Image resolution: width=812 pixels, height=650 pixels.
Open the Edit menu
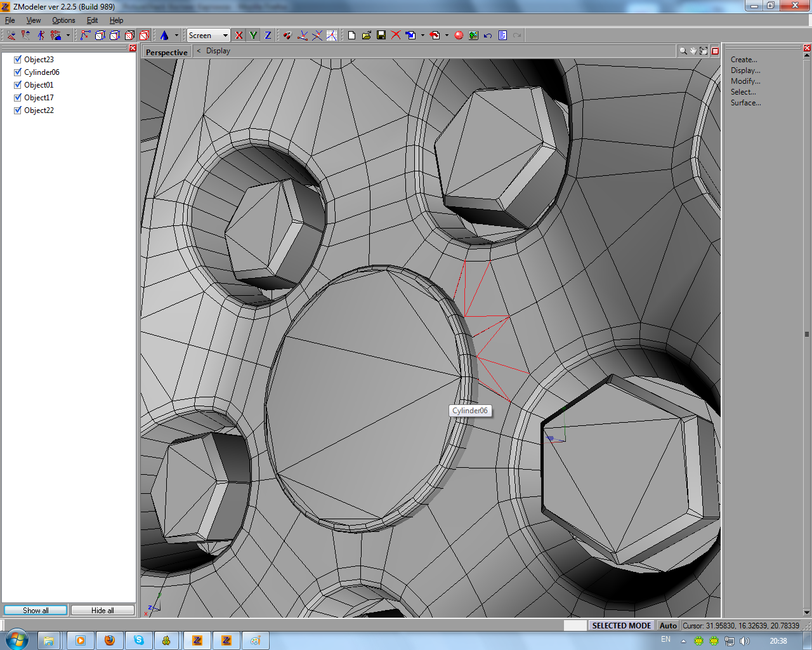93,20
